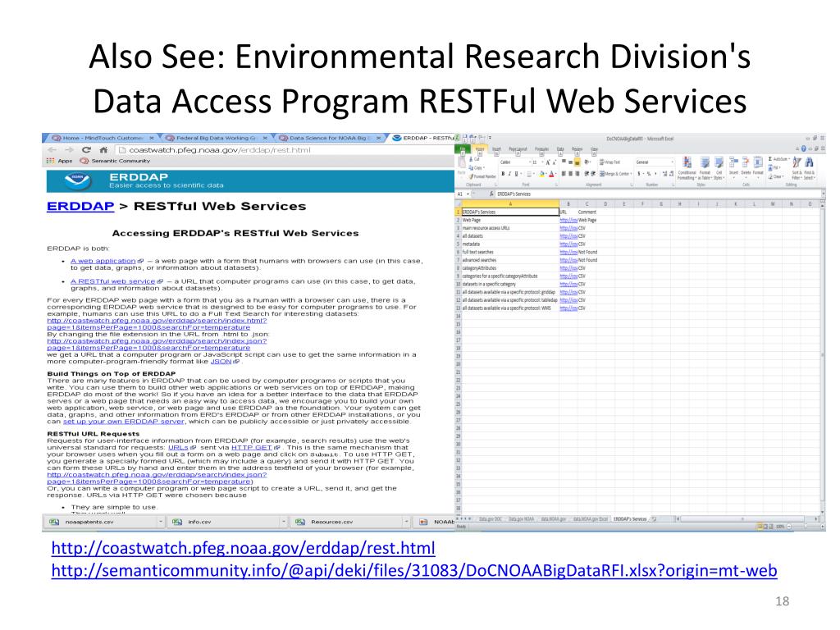Viewport: 840px width, 630px height.
Task: Select the Page Layout ribbon tab
Action: pos(518,149)
